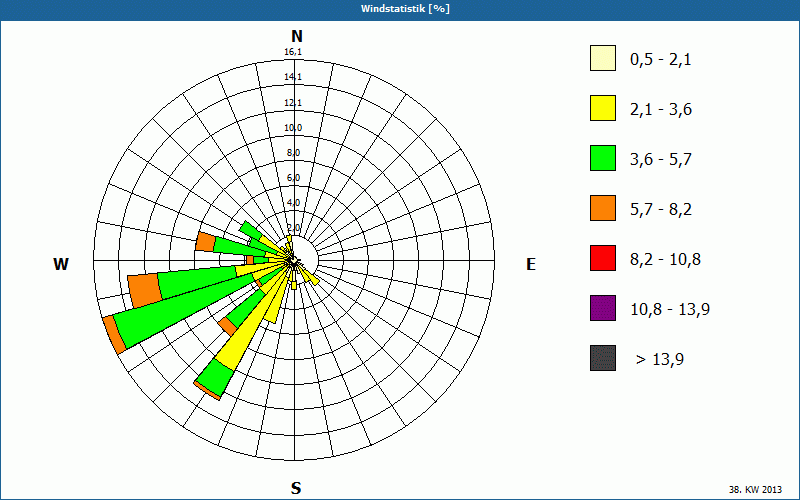This screenshot has width=800, height=500.
Task: Click the pale yellow 0,5 - 2,1 legend swatch
Action: coord(603,58)
